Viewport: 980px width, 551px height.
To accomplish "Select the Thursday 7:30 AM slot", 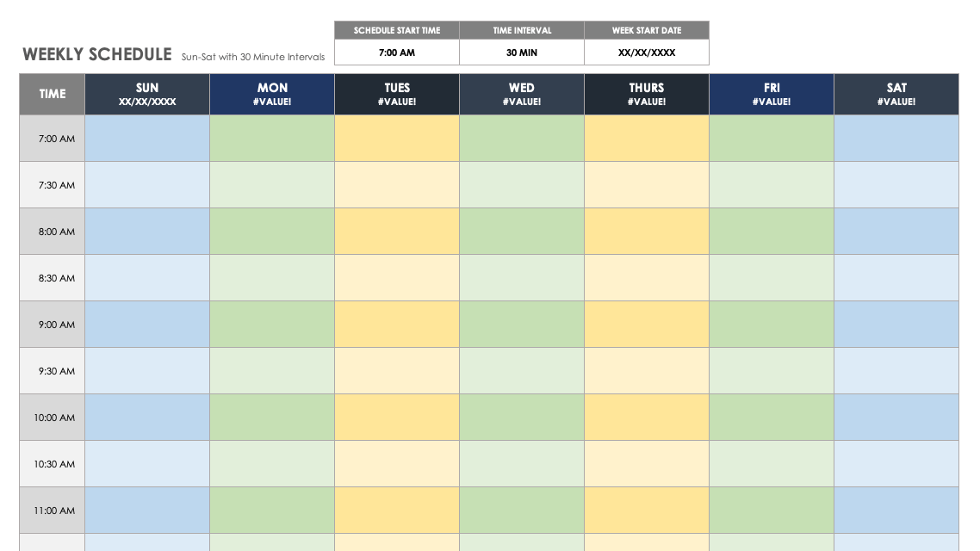I will [647, 185].
